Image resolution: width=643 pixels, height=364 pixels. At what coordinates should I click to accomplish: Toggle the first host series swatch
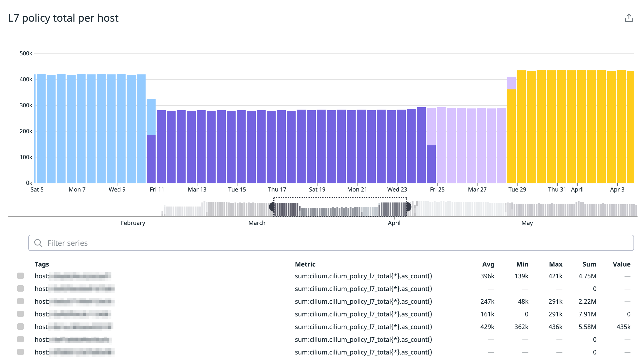tap(20, 276)
